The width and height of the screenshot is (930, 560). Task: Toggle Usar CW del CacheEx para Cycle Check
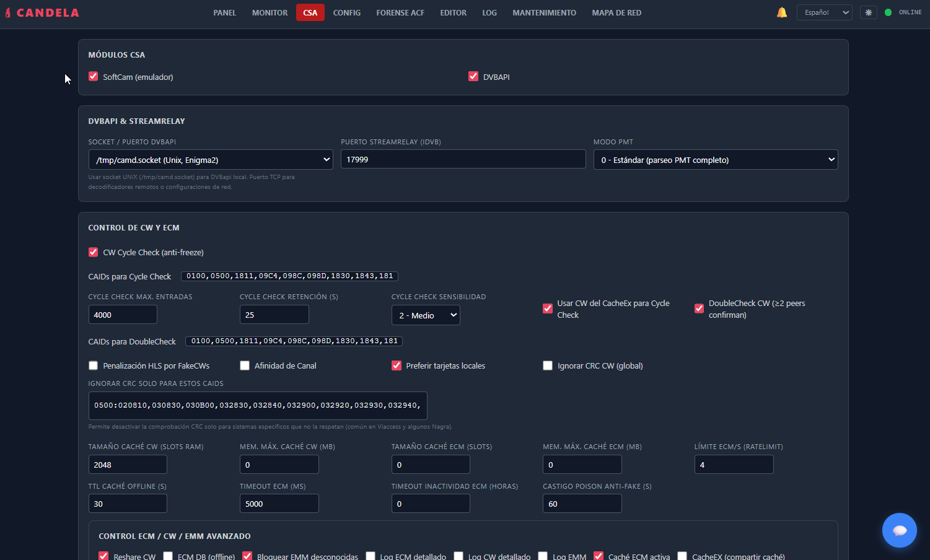pyautogui.click(x=548, y=308)
